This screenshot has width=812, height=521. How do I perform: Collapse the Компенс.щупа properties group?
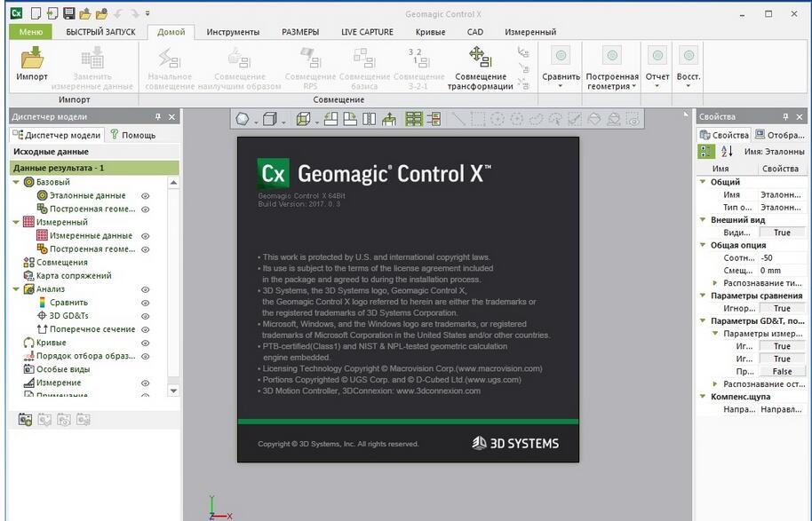703,397
